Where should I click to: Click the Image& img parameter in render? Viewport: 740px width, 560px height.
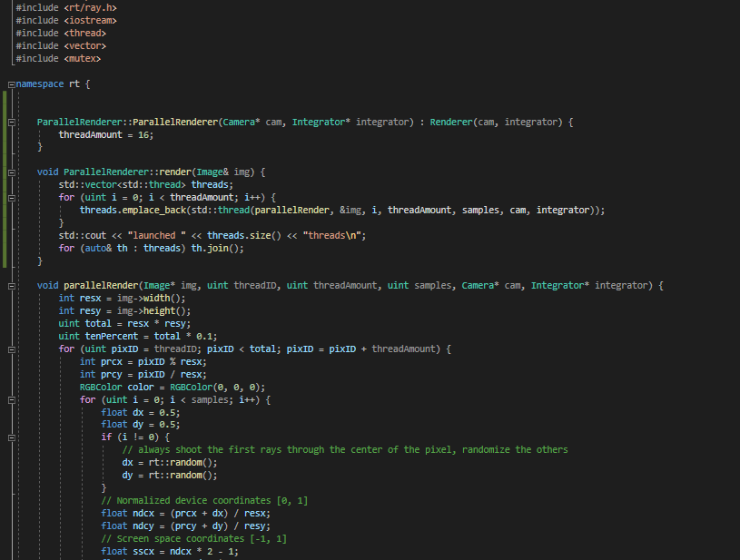click(x=225, y=172)
